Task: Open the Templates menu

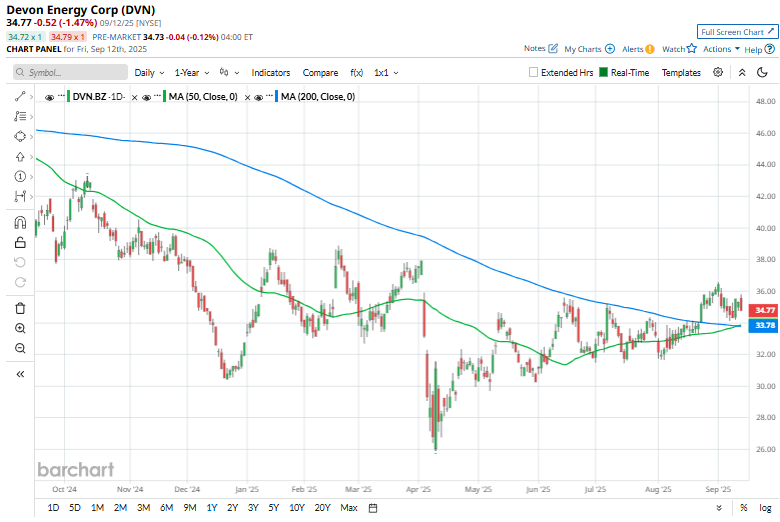Action: coord(681,73)
